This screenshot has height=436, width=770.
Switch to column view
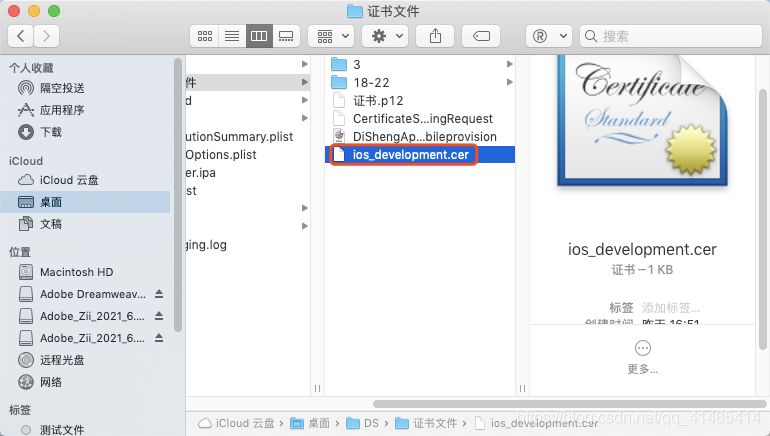click(259, 36)
